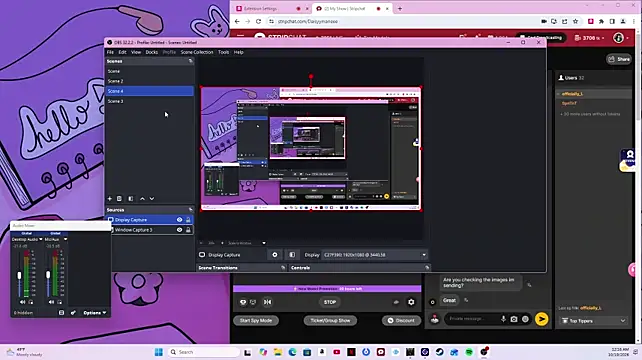
Task: Toggle lock on Window Capture 3 source
Action: click(188, 230)
